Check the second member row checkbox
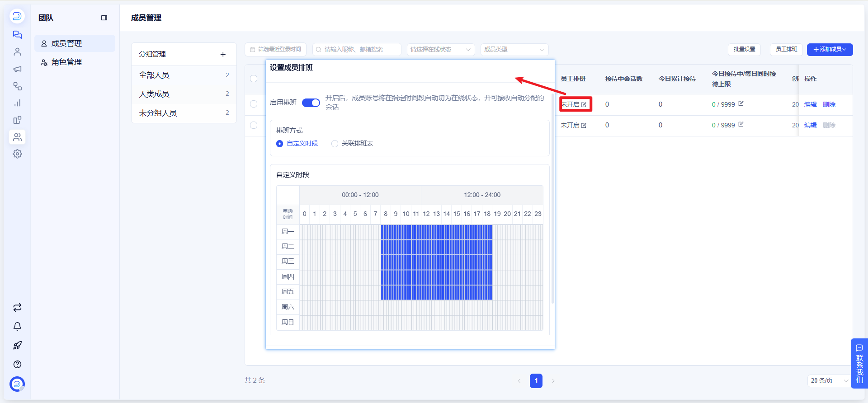The height and width of the screenshot is (403, 868). 254,125
